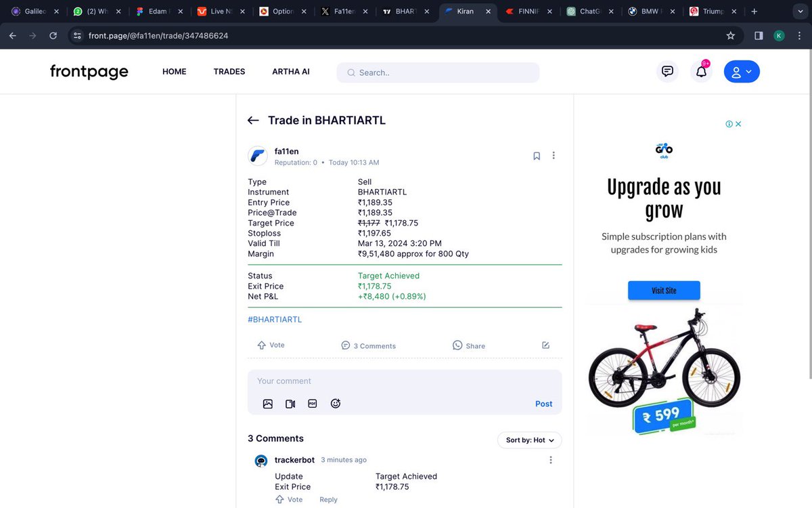Click the trackerbot avatar
Image resolution: width=812 pixels, height=508 pixels.
[261, 461]
